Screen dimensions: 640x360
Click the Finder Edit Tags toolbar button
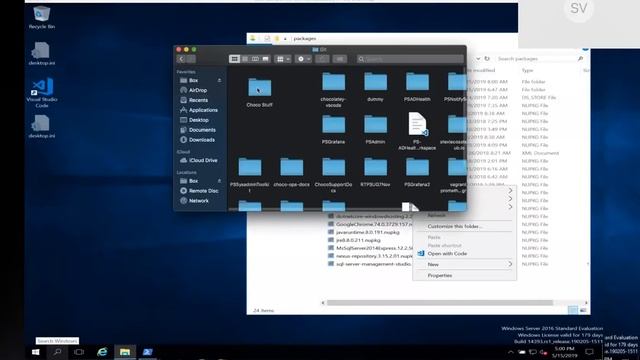click(340, 59)
